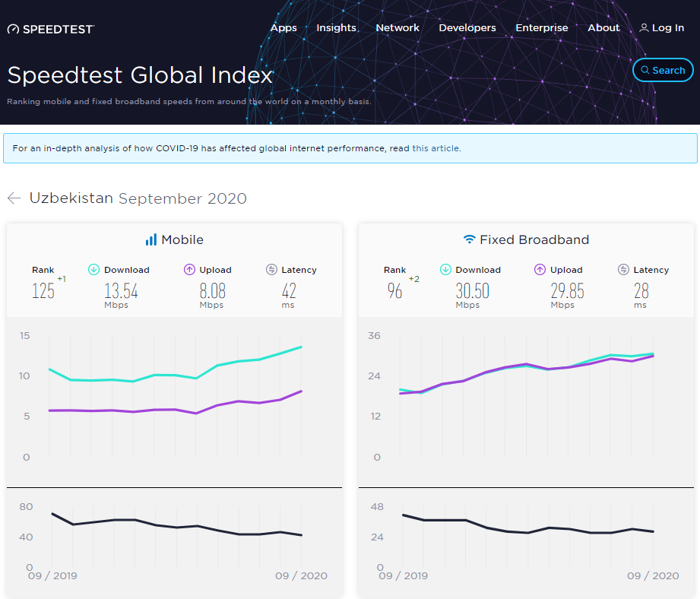Click the Mobile latency value 42
The image size is (700, 599).
coord(289,291)
